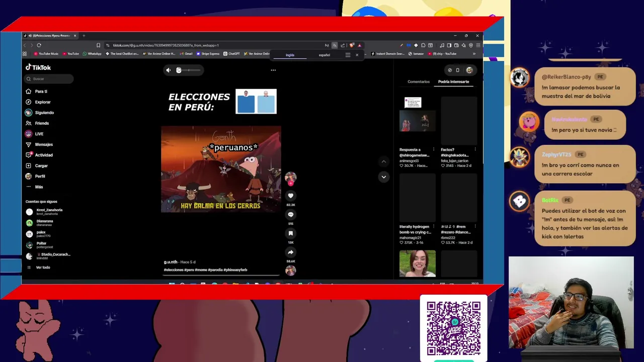Open the comments bubble icon (515)

click(x=290, y=215)
